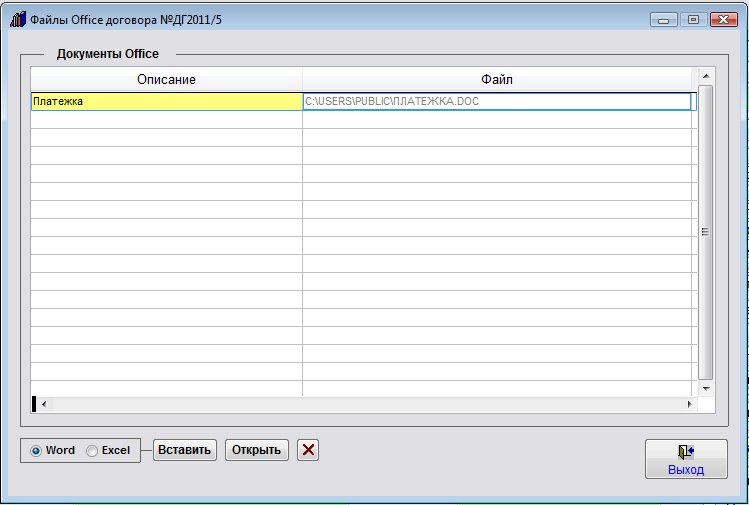Click the Выход exit button
Viewport: 749px width, 505px height.
686,459
